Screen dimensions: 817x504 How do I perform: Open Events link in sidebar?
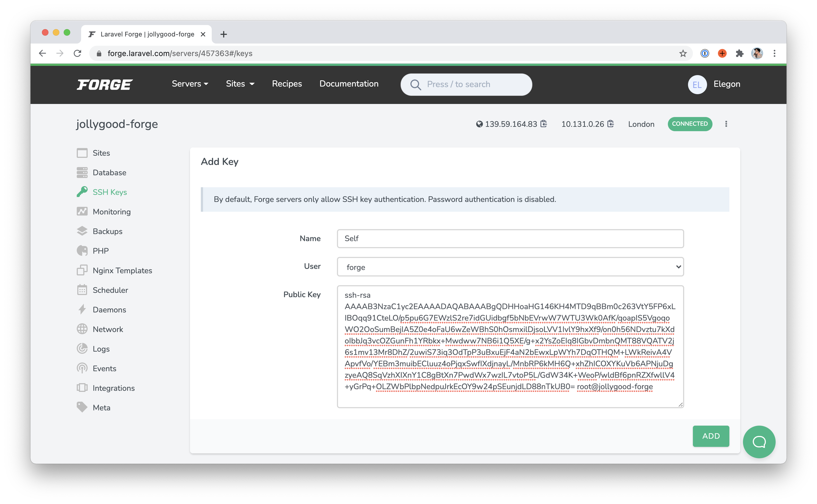(104, 368)
